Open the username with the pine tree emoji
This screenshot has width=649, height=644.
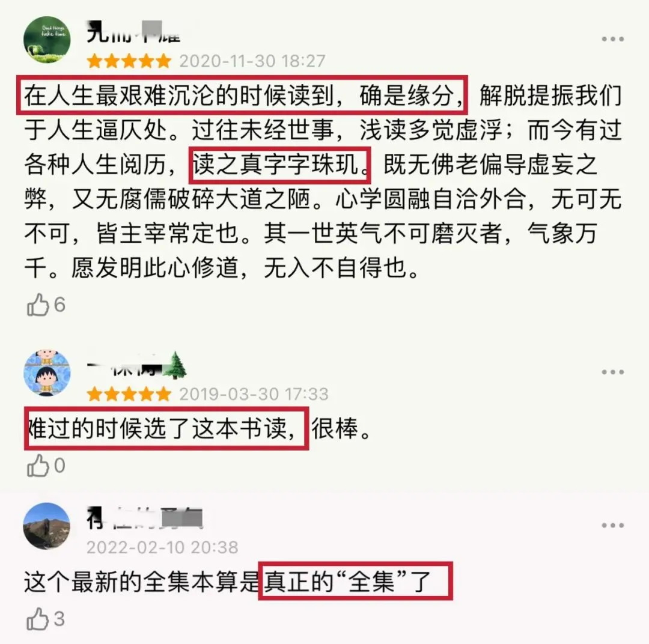[137, 365]
